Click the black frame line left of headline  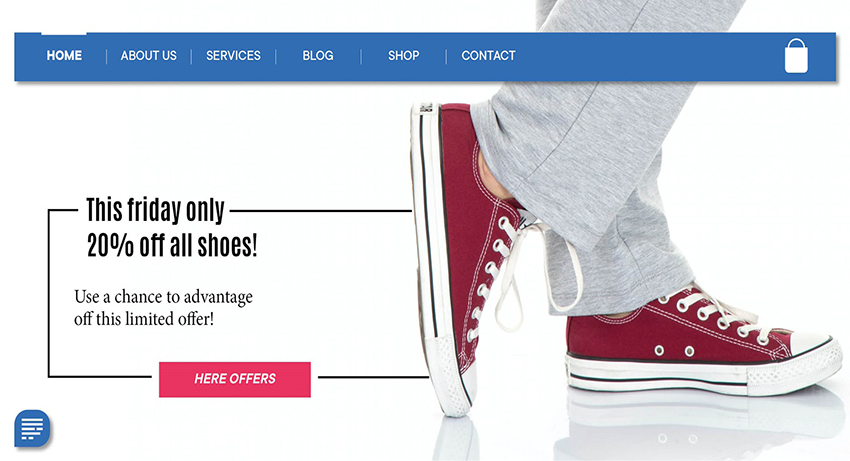tap(49, 293)
